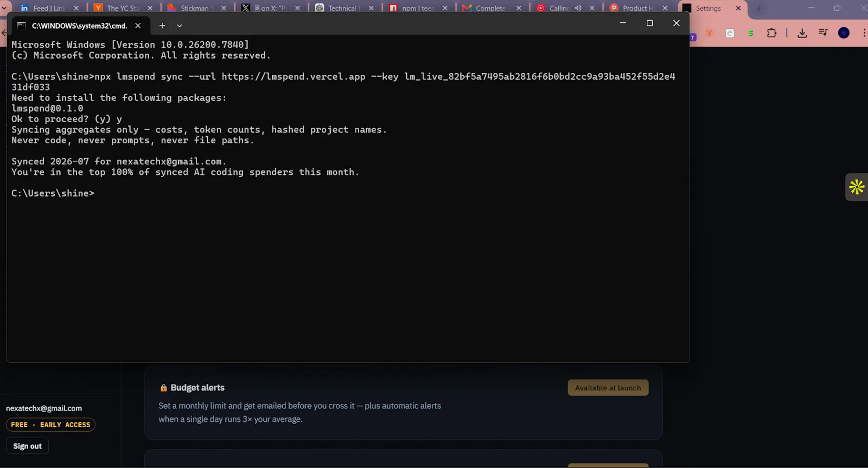Screen dimensions: 868x468
Task: Open the Extensions puzzle-piece menu
Action: (x=771, y=33)
